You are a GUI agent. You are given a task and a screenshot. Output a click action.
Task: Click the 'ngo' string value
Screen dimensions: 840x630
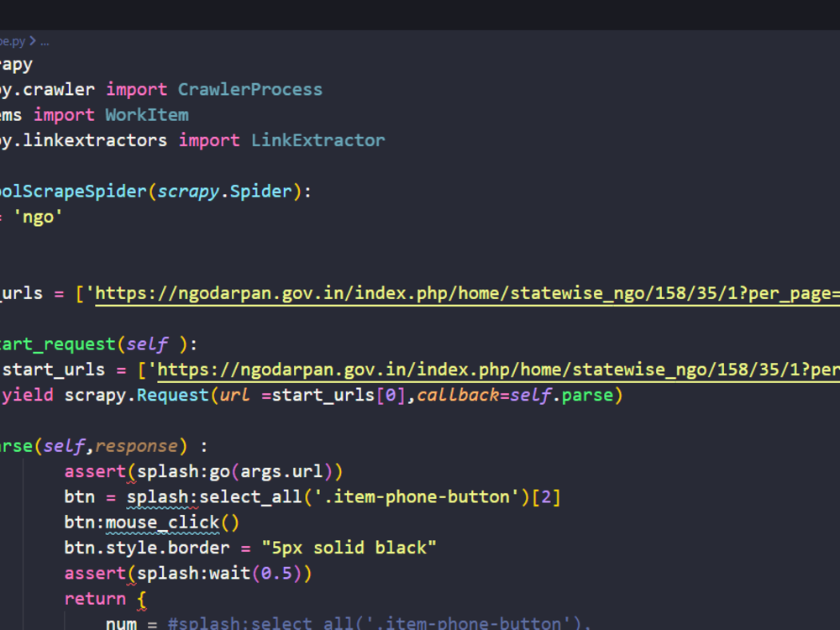click(38, 218)
